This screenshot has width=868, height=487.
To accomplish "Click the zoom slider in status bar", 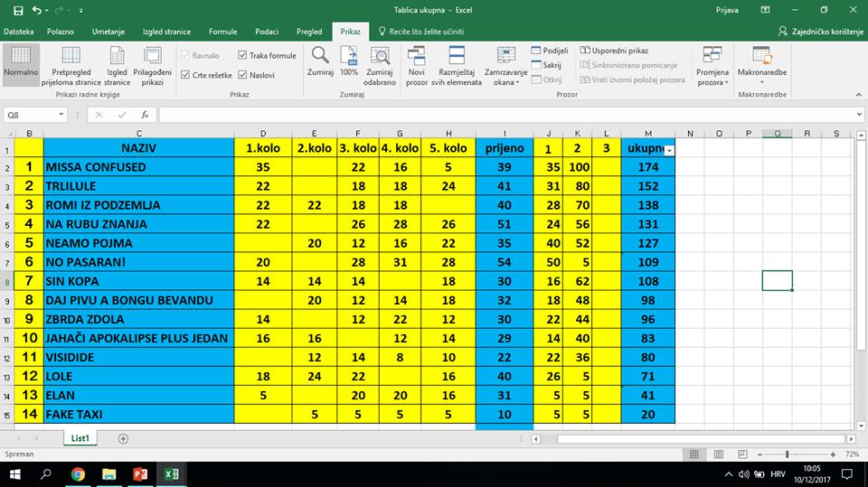I will coord(788,454).
